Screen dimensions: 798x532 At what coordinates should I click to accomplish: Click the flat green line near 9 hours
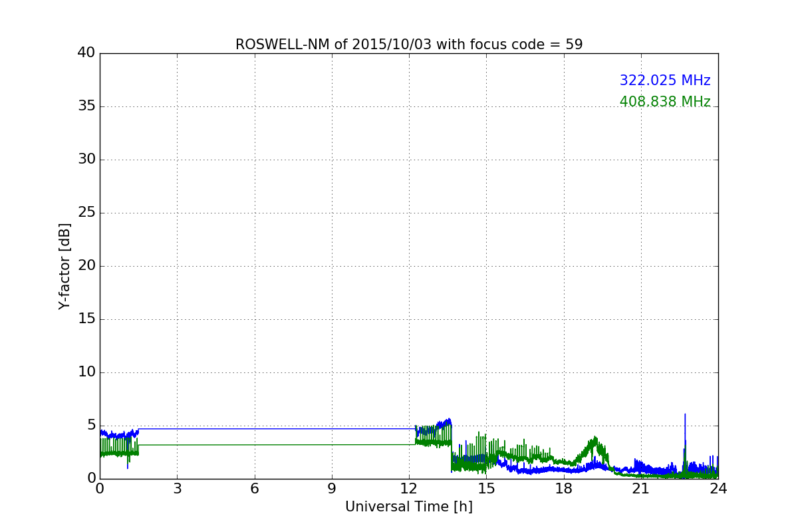click(332, 444)
